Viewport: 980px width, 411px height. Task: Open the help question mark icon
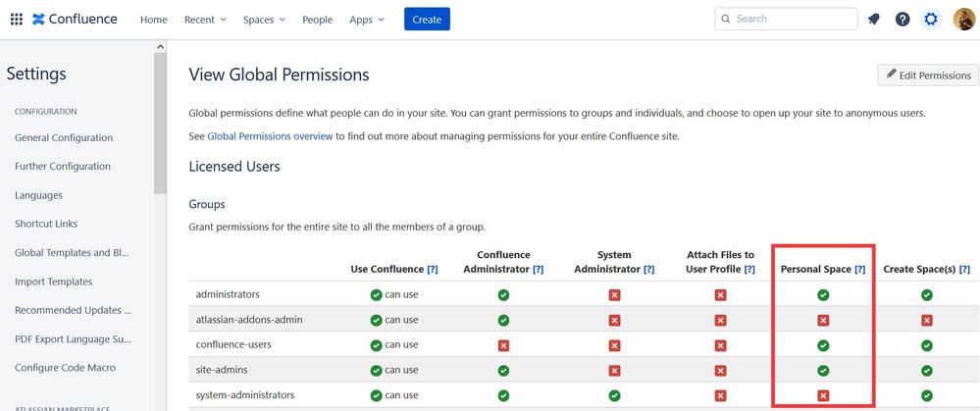point(903,19)
